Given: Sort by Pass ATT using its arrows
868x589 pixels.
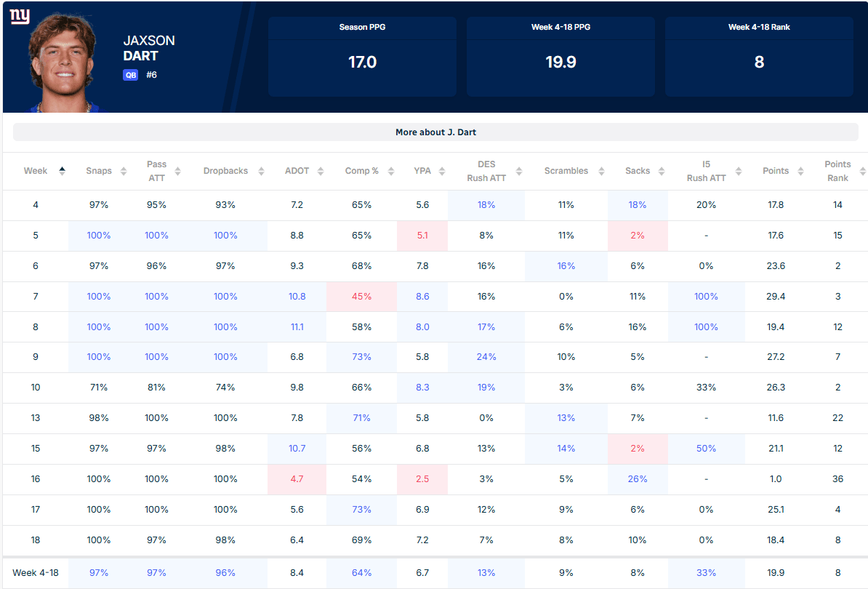Looking at the screenshot, I should coord(177,171).
